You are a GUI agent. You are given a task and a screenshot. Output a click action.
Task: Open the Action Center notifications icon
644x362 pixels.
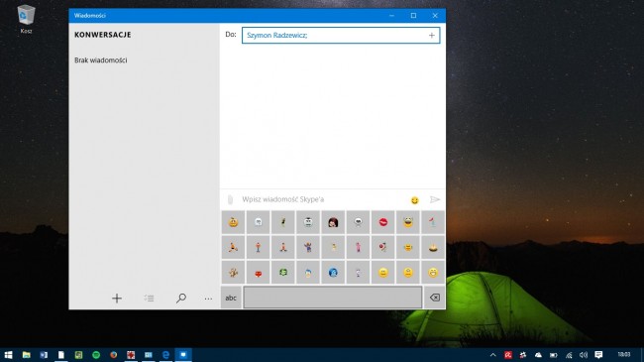598,355
